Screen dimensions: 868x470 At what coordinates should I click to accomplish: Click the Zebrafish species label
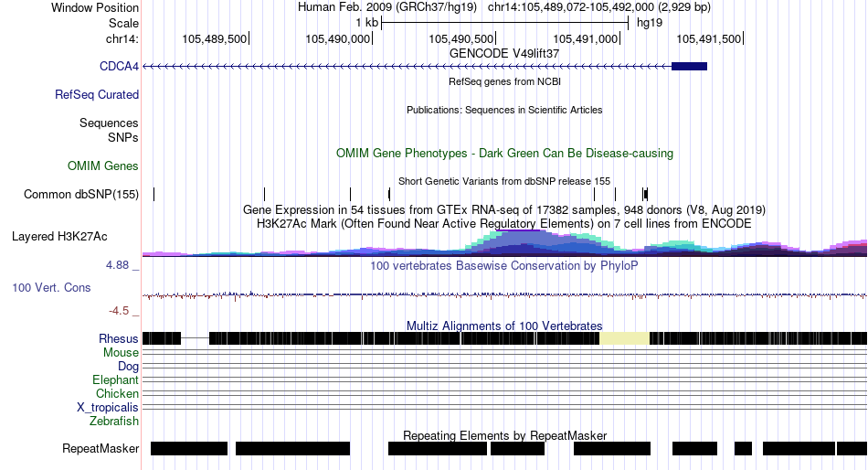[114, 422]
